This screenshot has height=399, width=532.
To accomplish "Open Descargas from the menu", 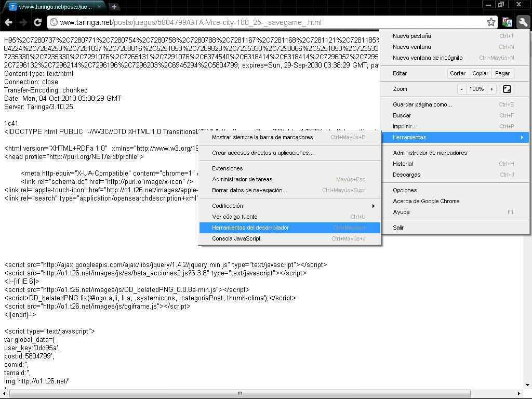I will pos(454,175).
